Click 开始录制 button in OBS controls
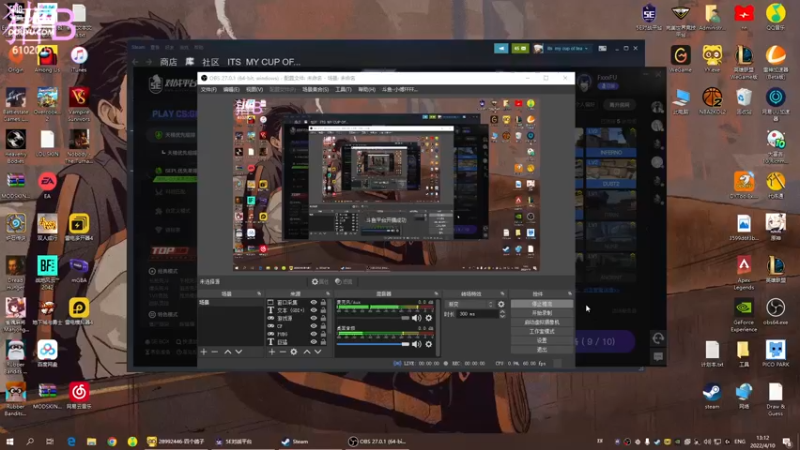Viewport: 800px width, 450px height. (542, 313)
